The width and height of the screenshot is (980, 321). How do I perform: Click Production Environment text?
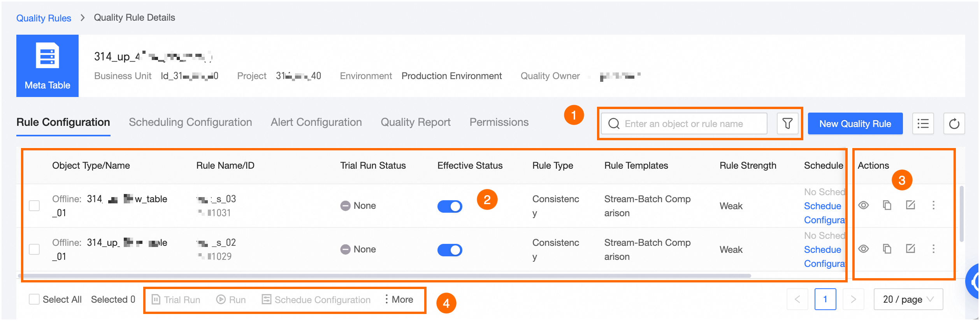pyautogui.click(x=451, y=76)
